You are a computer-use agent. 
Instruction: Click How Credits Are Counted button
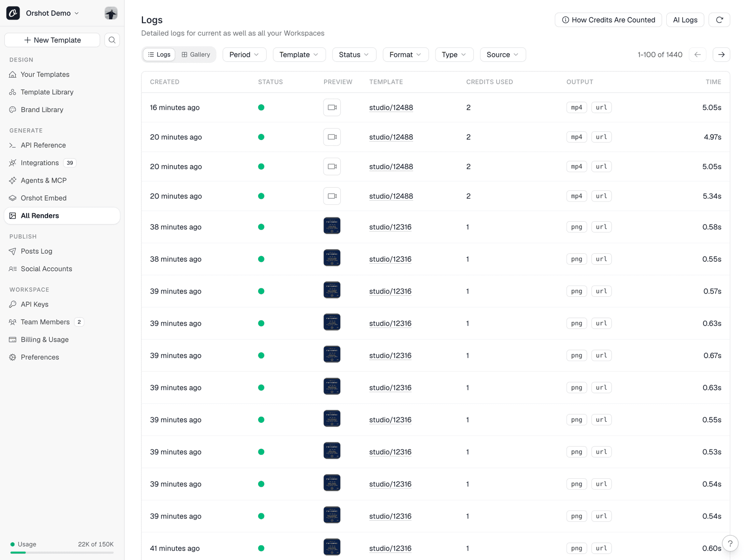click(608, 20)
